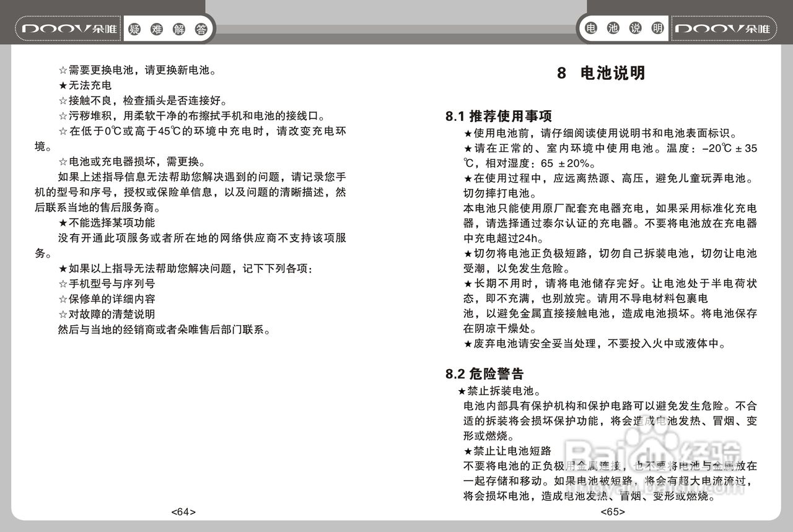
Task: Click the 解 circle icon
Action: coord(179,28)
